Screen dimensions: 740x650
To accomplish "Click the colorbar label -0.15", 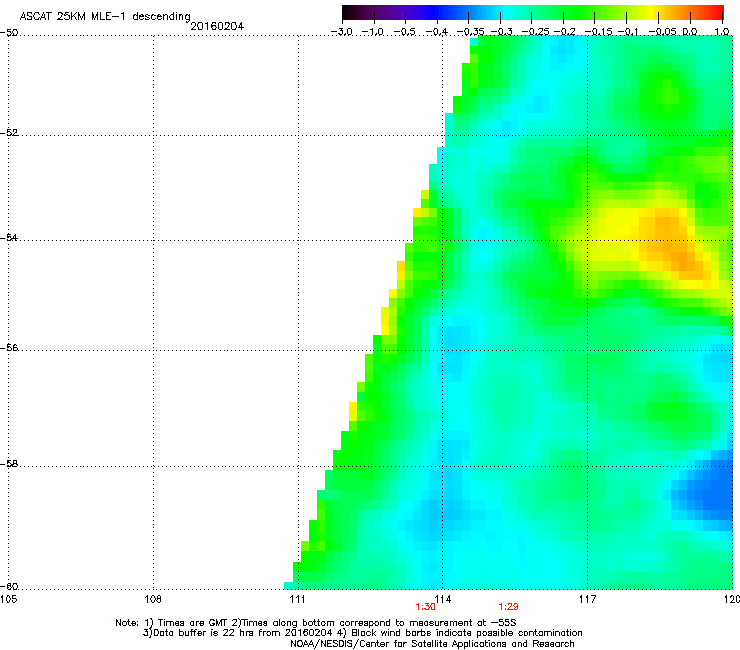I will 598,32.
